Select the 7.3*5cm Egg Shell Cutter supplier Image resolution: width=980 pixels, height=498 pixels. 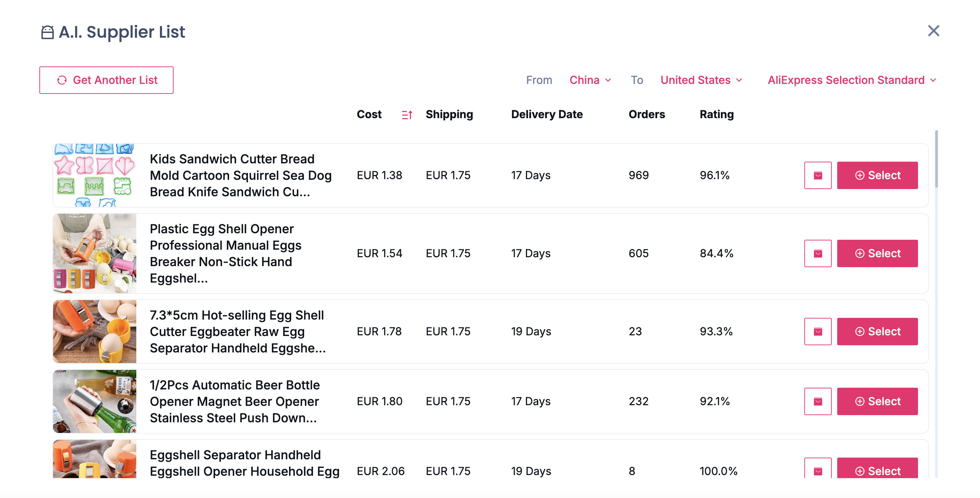[877, 331]
